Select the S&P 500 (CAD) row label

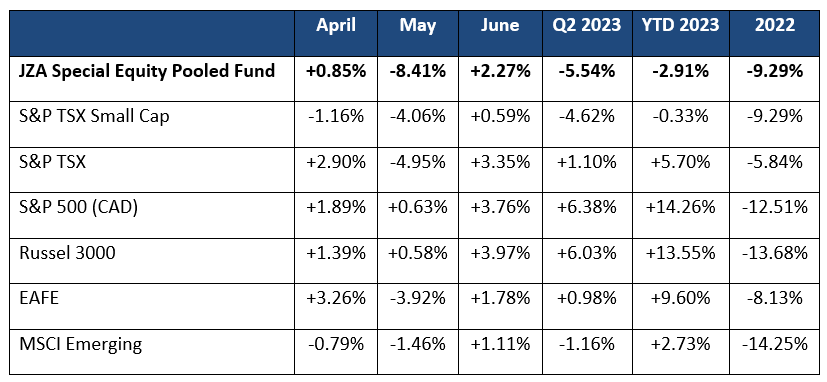(78, 207)
